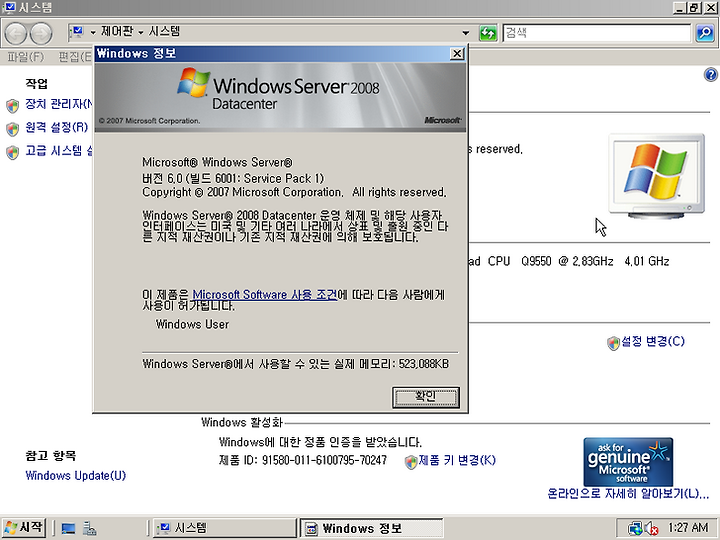This screenshot has width=720, height=540.
Task: Click the Back navigation arrow
Action: tap(17, 34)
